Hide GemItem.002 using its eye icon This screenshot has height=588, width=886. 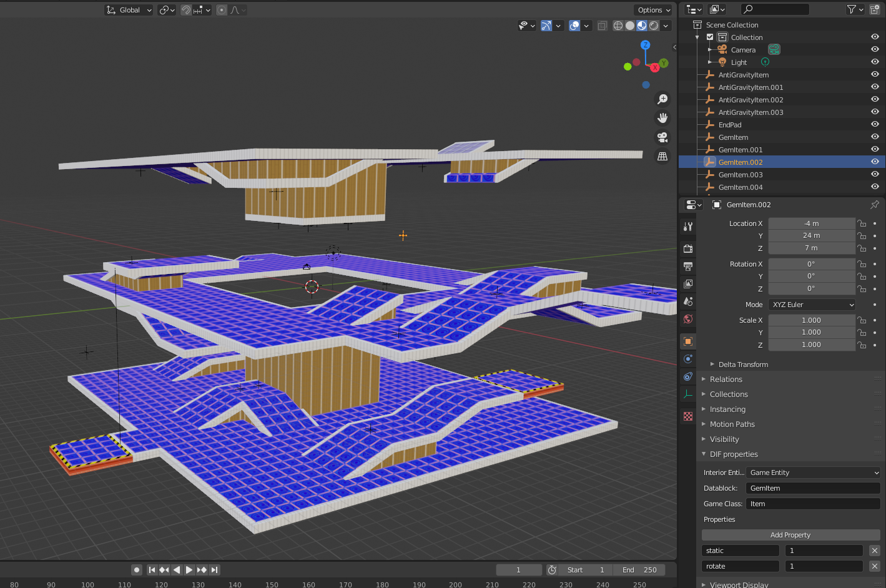click(875, 162)
